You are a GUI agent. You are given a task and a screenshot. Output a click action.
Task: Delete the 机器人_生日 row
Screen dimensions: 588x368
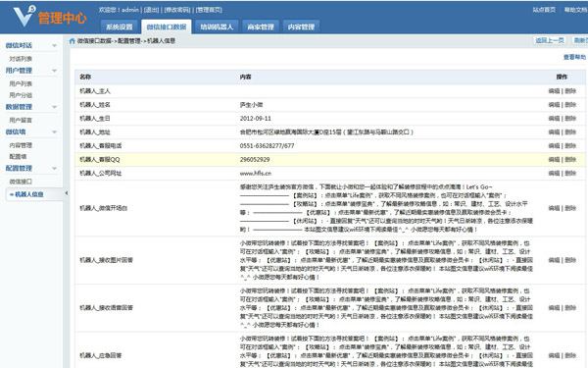pyautogui.click(x=570, y=119)
